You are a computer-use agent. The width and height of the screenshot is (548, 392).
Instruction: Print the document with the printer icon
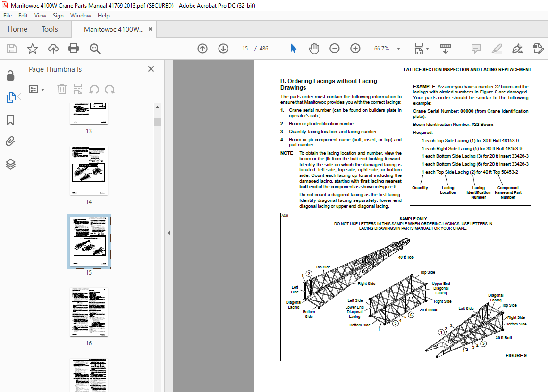74,49
